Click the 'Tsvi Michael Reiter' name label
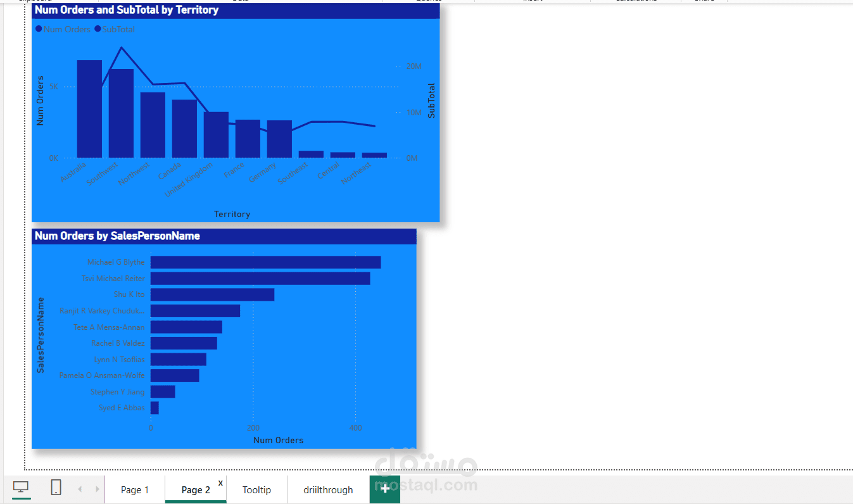The width and height of the screenshot is (853, 504). [x=113, y=279]
